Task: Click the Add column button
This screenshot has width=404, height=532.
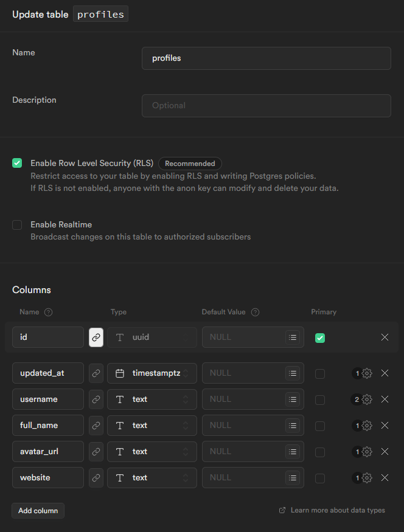Action: pyautogui.click(x=38, y=511)
